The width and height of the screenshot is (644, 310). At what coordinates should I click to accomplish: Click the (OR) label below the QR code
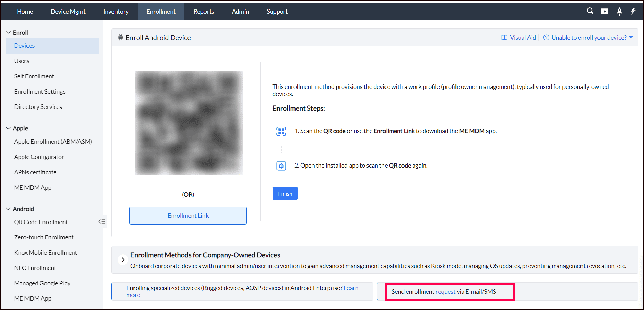[x=188, y=195]
